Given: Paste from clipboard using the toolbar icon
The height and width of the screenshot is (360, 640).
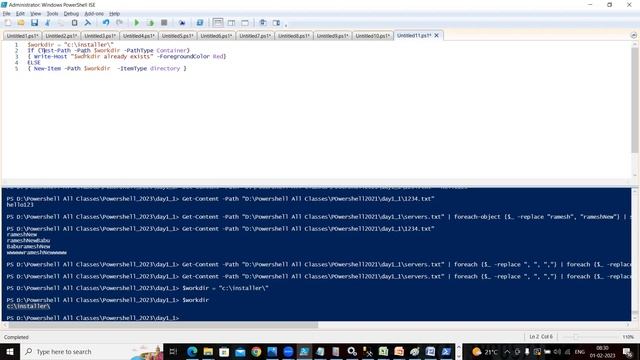Looking at the screenshot, I should click(74, 23).
